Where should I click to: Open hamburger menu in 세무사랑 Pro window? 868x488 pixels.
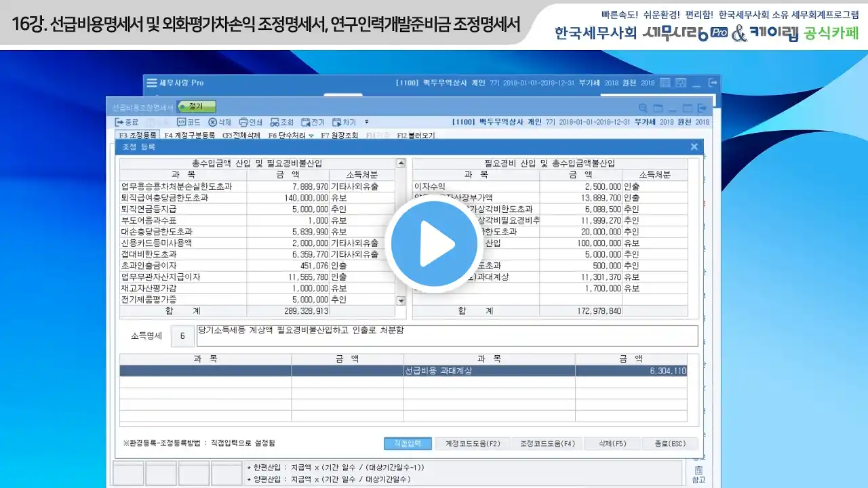click(152, 83)
